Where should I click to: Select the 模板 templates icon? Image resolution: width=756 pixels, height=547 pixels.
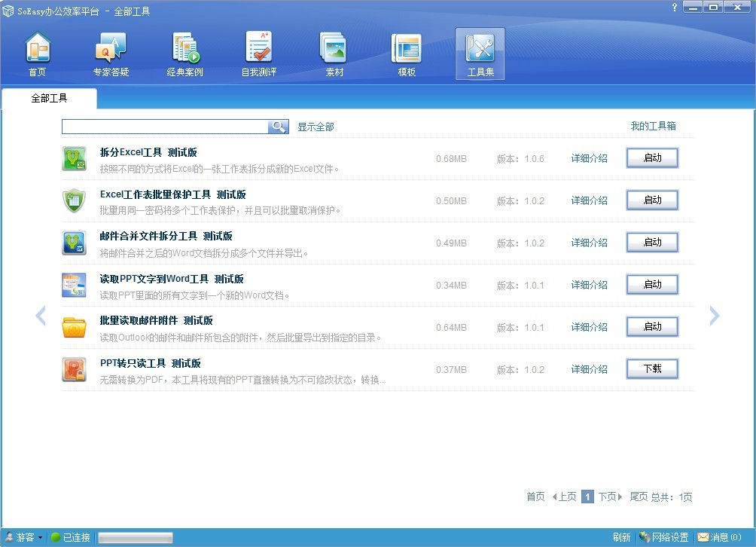[x=407, y=53]
